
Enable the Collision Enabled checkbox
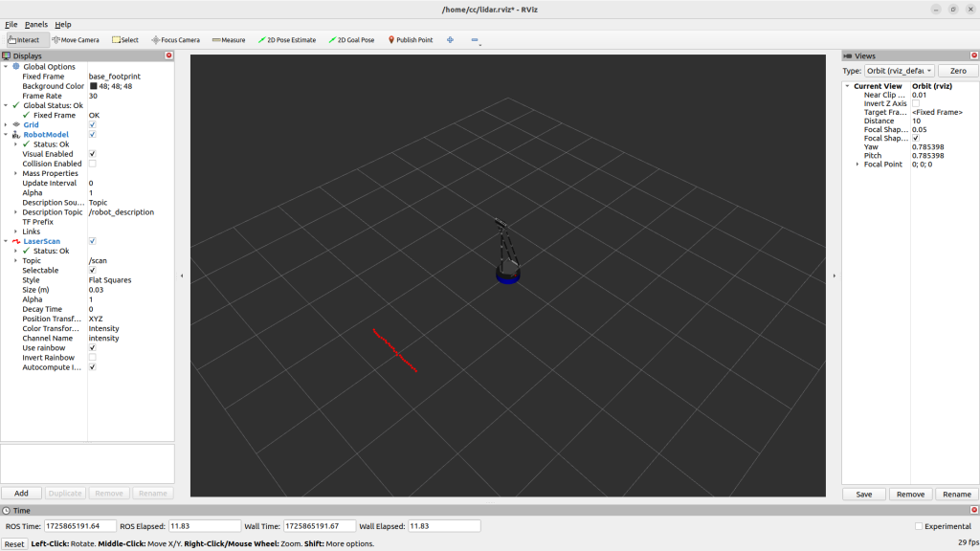(x=92, y=164)
